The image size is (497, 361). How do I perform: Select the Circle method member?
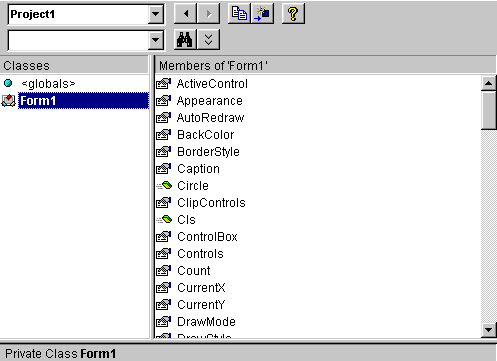pos(193,186)
